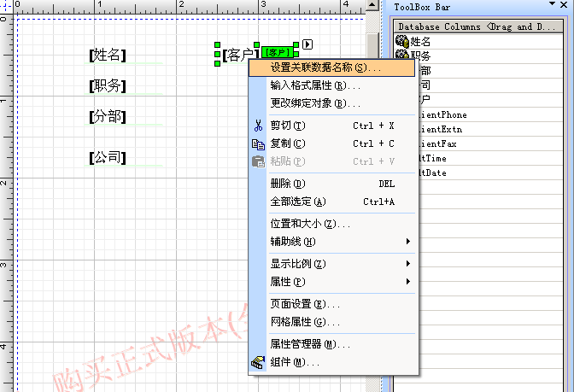
Task: Click the green 客户 data tag
Action: point(278,53)
